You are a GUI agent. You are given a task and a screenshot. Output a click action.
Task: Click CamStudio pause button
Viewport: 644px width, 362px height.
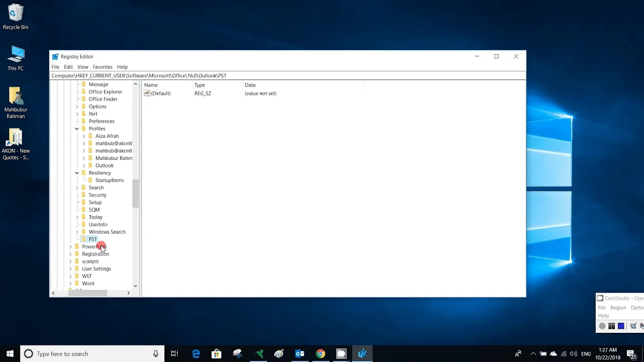pos(611,326)
